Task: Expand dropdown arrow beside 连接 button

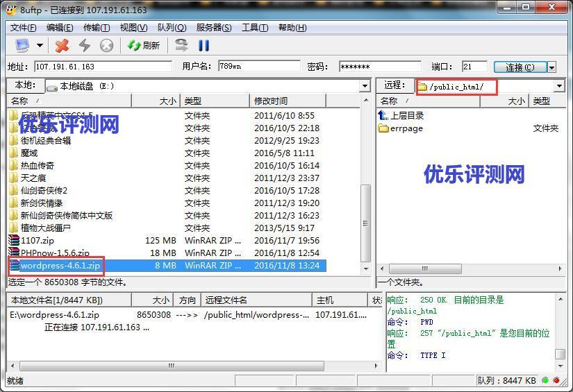Action: pos(552,67)
